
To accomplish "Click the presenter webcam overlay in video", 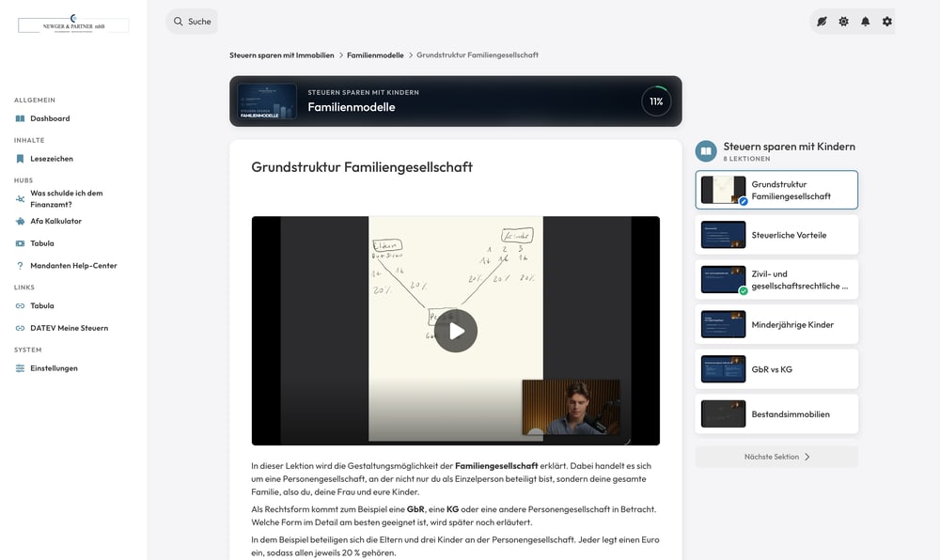I will click(x=572, y=407).
